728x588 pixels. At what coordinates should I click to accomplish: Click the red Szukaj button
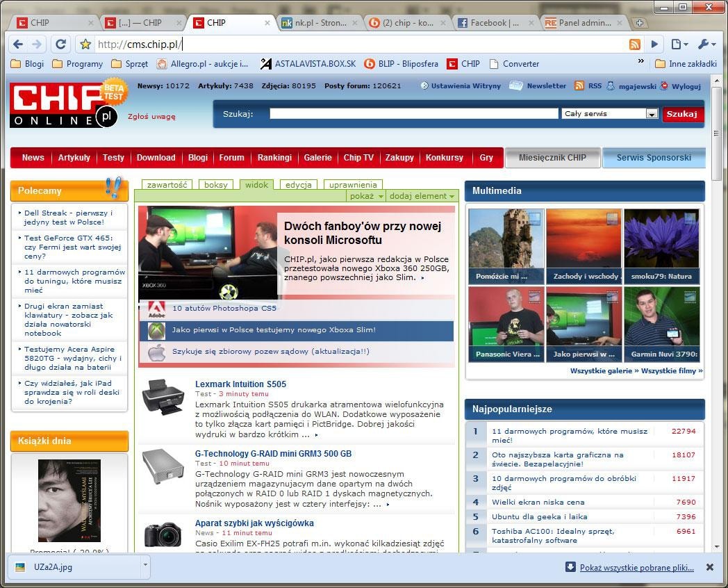pos(682,114)
